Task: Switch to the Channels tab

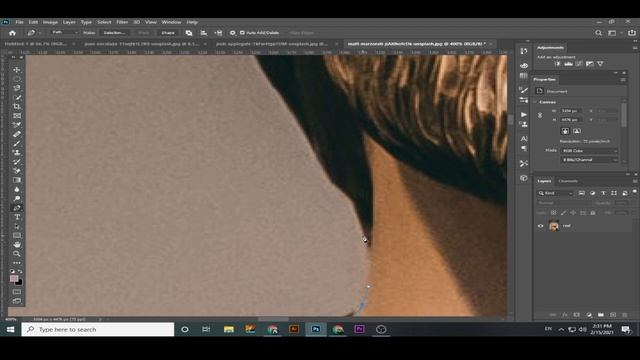Action: coord(568,181)
